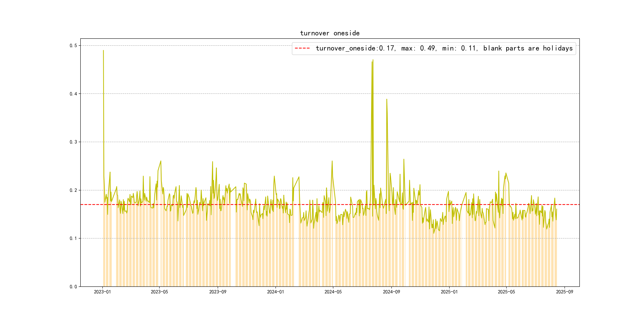644x322 pixels.
Task: Click the 0.1 y-axis tick label
Action: [x=73, y=238]
